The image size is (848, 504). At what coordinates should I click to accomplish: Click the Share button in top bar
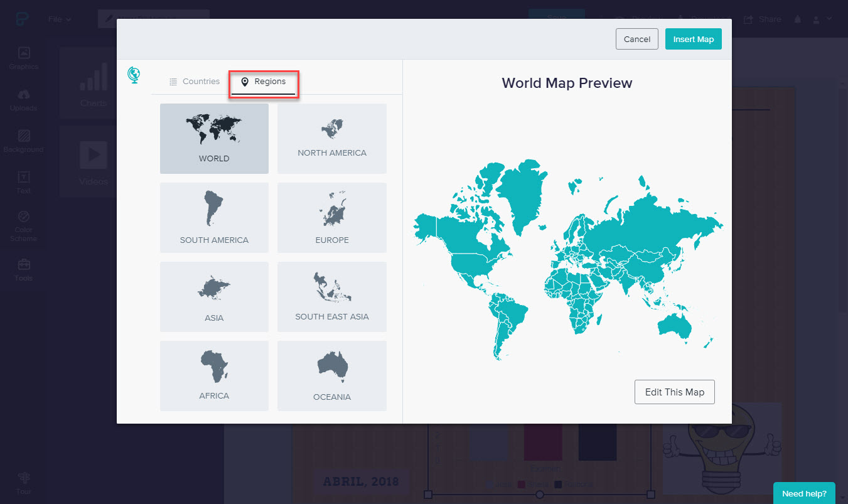[763, 19]
